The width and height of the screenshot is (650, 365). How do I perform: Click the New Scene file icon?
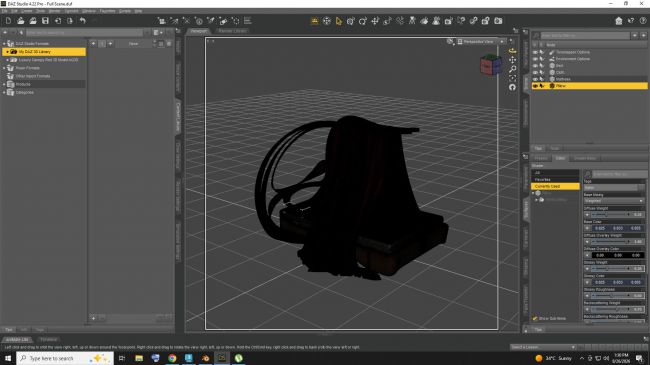tap(8, 21)
